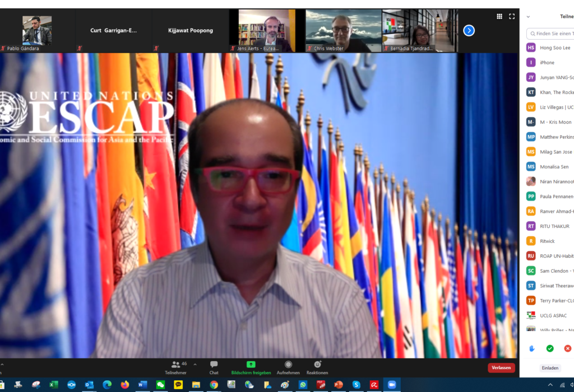
Task: Click the red Verlassen button
Action: (501, 367)
